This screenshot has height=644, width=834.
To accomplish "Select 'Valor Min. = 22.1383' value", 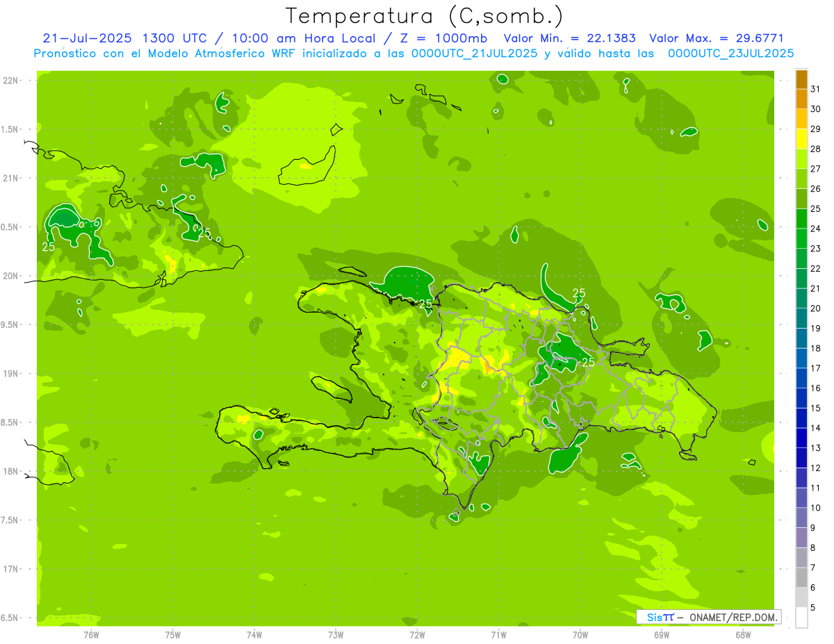I will [569, 38].
